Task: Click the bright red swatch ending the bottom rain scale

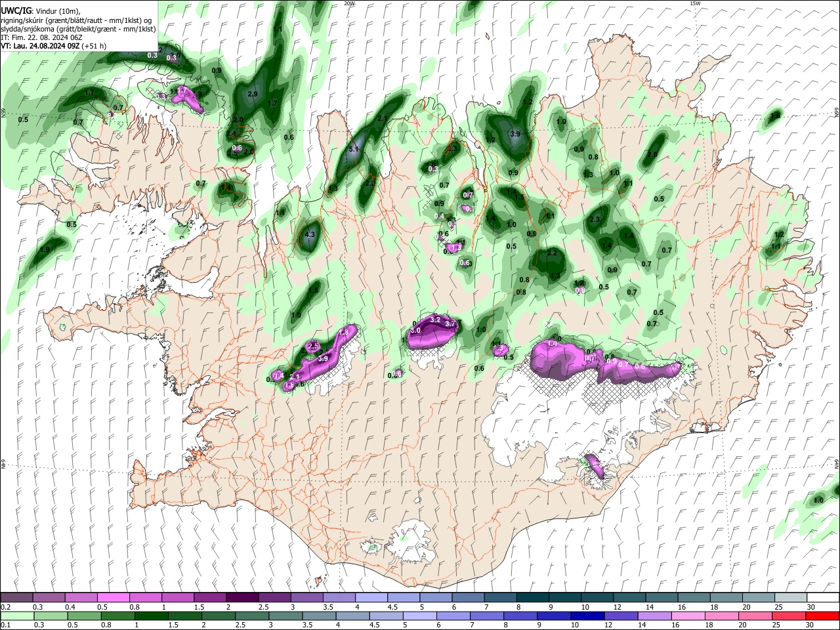Action: [x=822, y=616]
